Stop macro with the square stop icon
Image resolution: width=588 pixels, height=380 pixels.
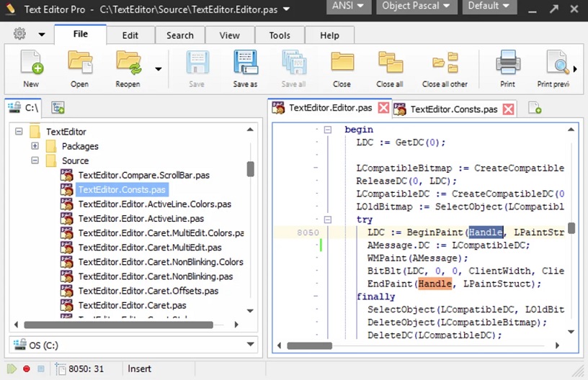(x=41, y=368)
